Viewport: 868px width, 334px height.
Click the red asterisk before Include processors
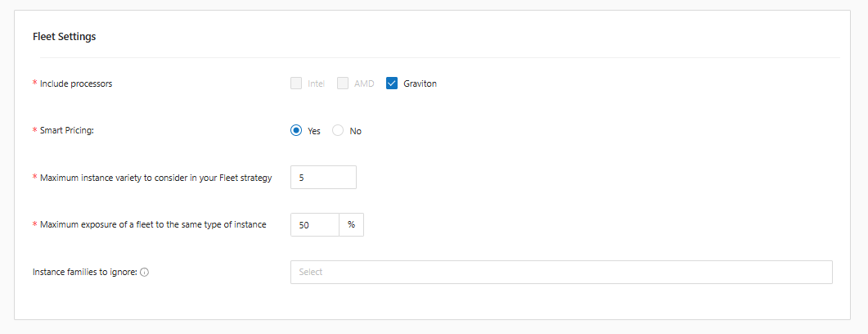[x=34, y=83]
